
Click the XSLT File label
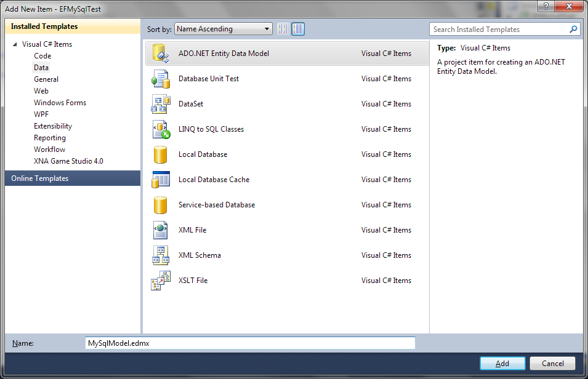(x=193, y=281)
